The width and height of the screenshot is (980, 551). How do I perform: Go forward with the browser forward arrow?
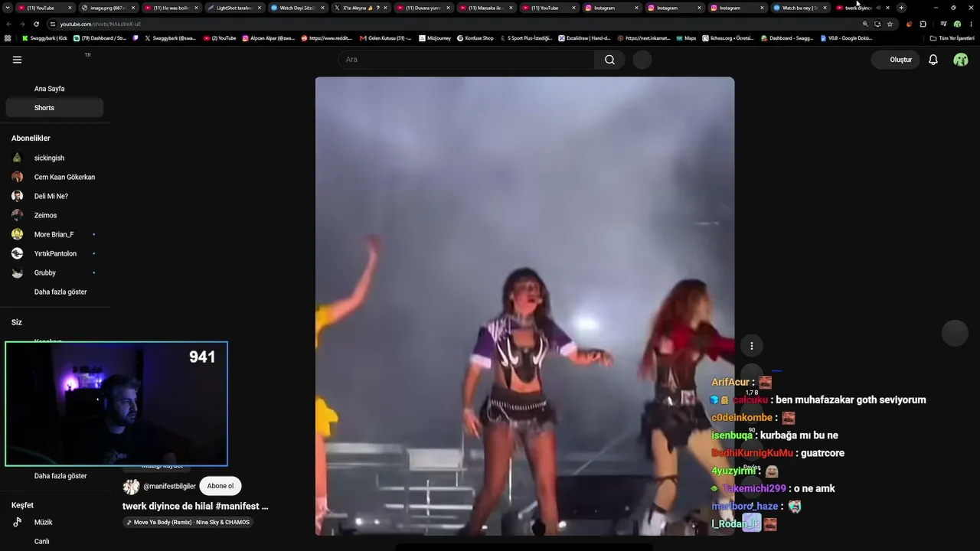point(23,24)
